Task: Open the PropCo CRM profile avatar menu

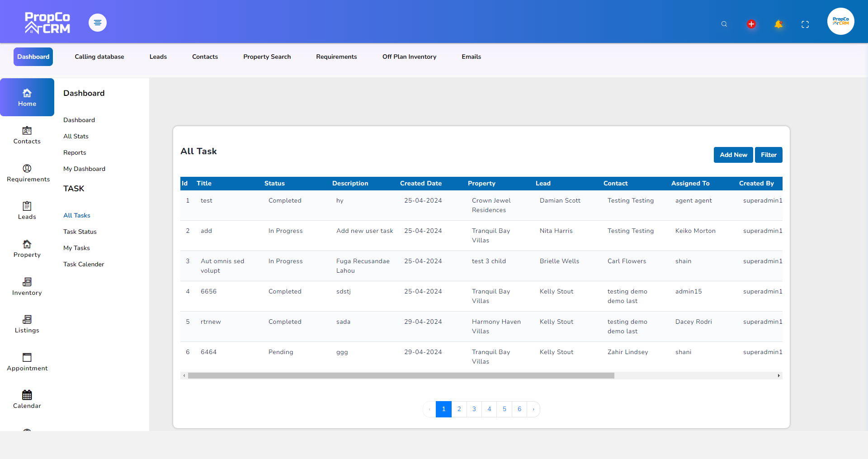Action: (x=840, y=21)
